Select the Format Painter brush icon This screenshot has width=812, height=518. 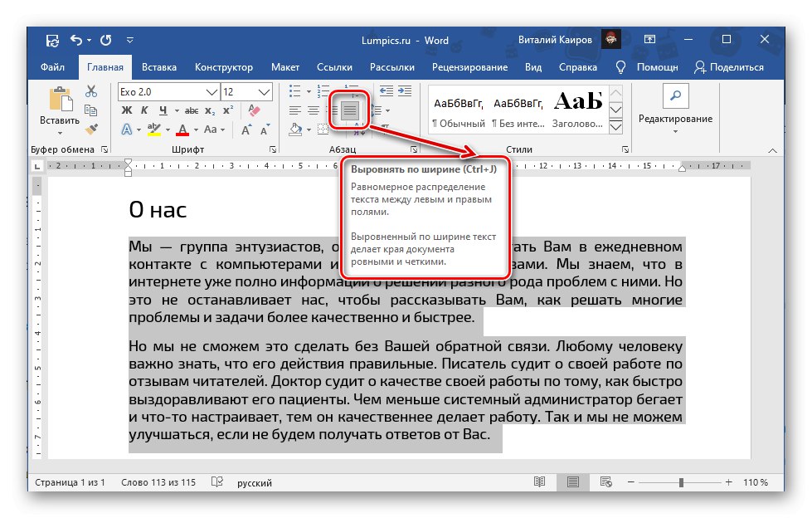[x=92, y=127]
